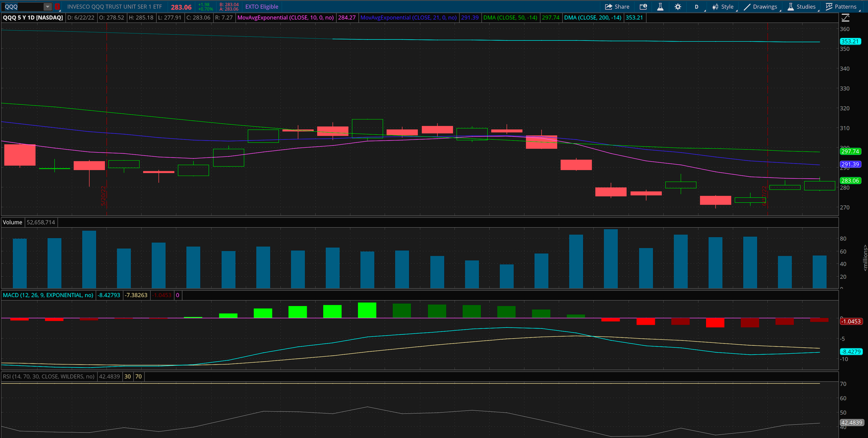Click the MovAvgExponential 10 study label
The height and width of the screenshot is (438, 868).
click(285, 17)
